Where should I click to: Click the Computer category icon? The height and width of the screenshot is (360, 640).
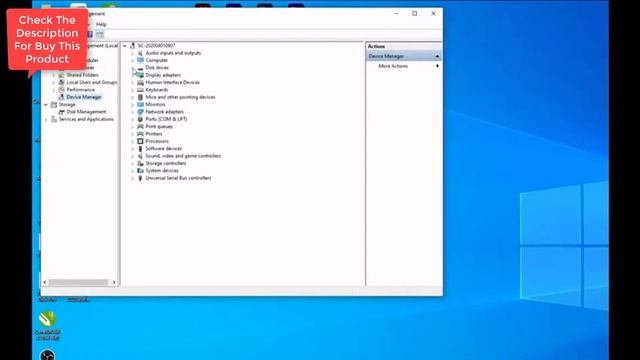tap(140, 60)
